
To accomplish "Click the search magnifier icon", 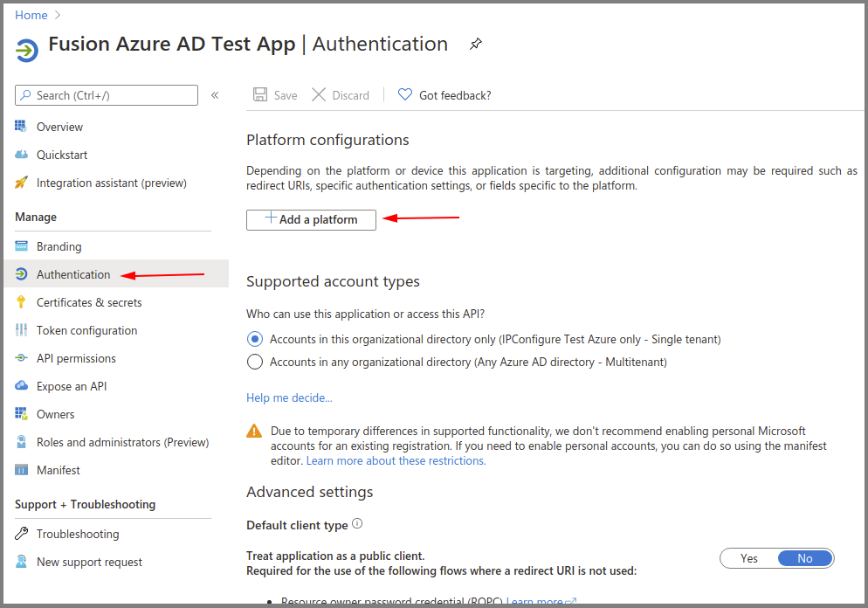I will tap(25, 95).
